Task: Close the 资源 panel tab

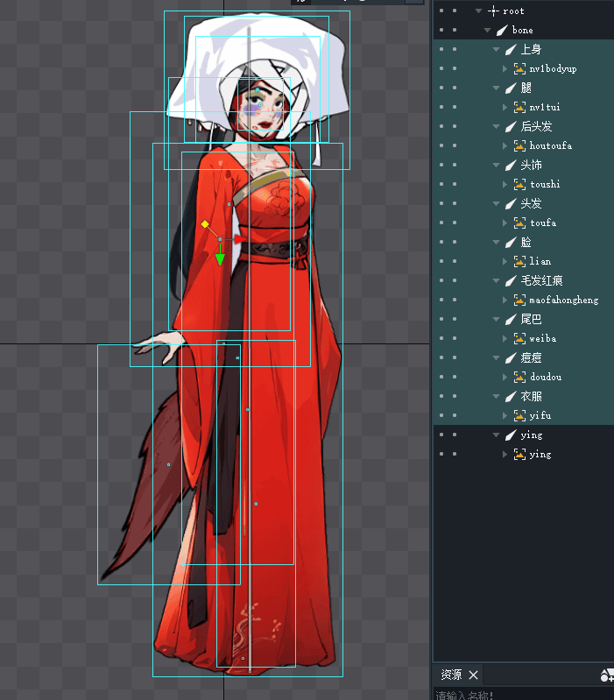Action: [x=473, y=675]
